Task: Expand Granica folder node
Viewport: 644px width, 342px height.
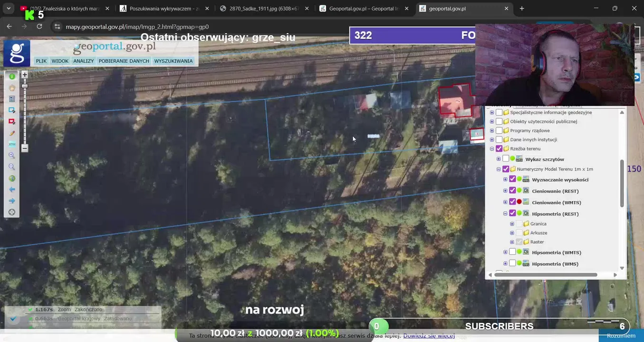Action: tap(512, 224)
